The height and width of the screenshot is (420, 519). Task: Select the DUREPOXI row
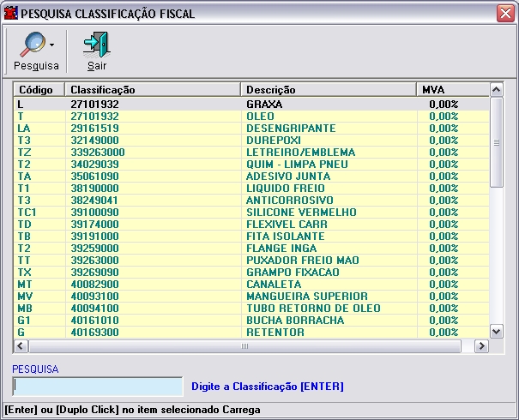click(251, 141)
